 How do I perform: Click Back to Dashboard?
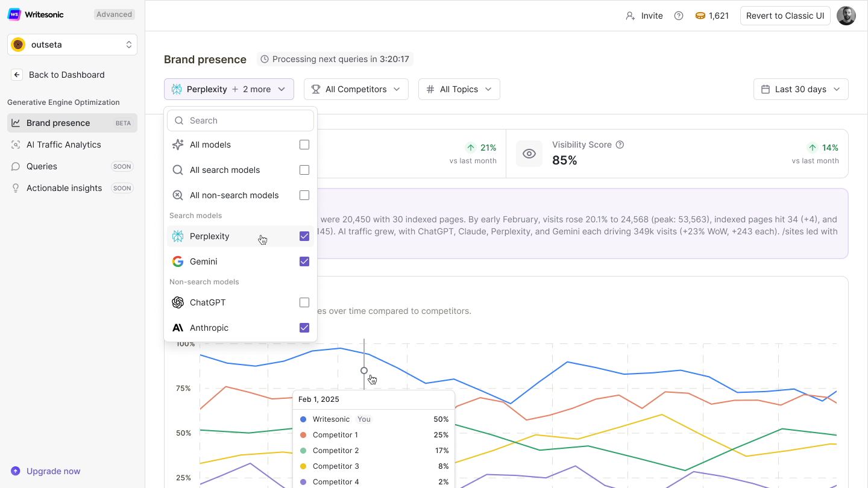(58, 75)
